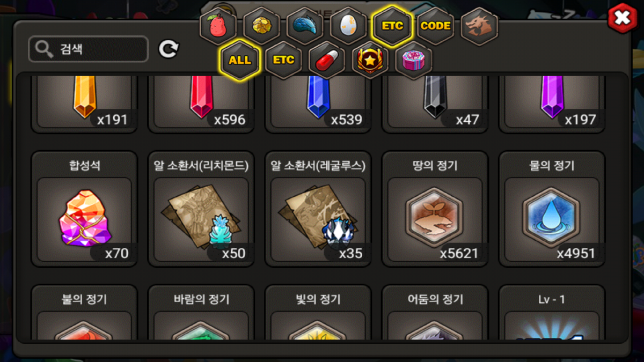Screen dimensions: 644x362
Task: Select the ALL sub-filter hexagon
Action: click(x=239, y=60)
